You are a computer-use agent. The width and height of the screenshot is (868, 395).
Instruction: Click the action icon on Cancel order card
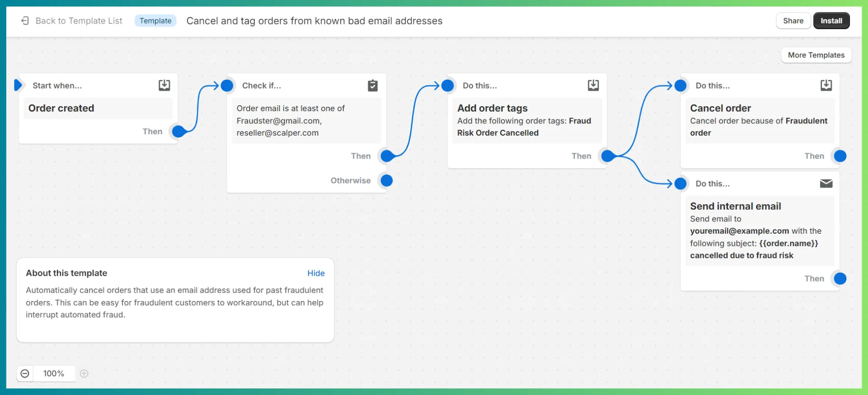(826, 85)
